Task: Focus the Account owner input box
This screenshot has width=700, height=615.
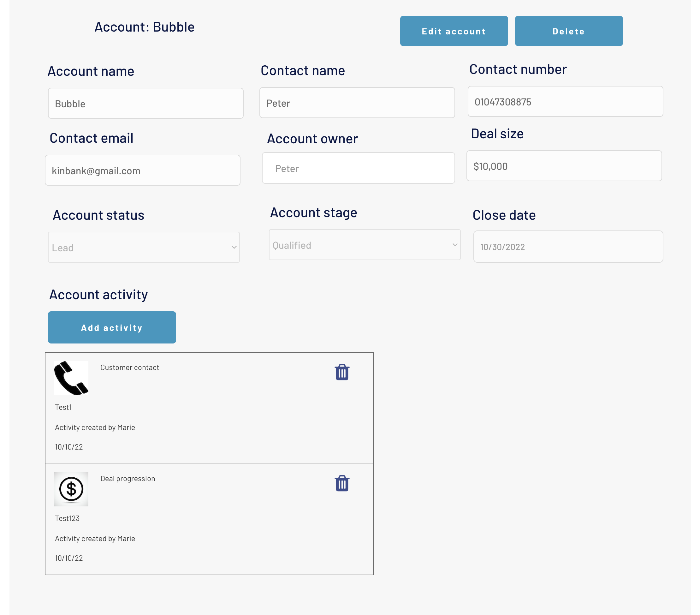Action: 358,168
